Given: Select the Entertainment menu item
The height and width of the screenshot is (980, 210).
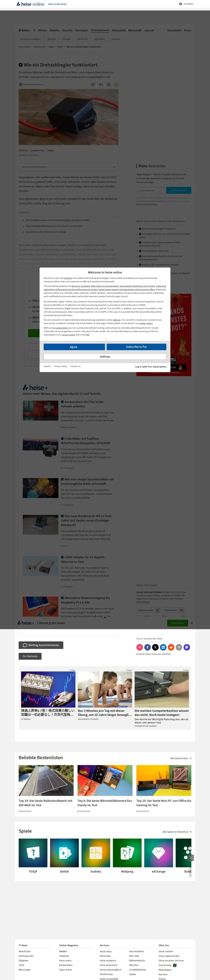Looking at the screenshot, I should point(100,30).
